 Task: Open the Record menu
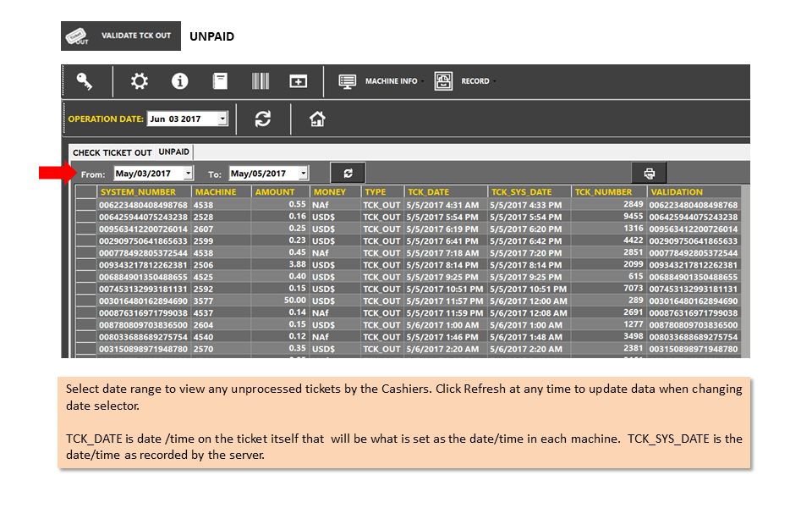tap(465, 81)
